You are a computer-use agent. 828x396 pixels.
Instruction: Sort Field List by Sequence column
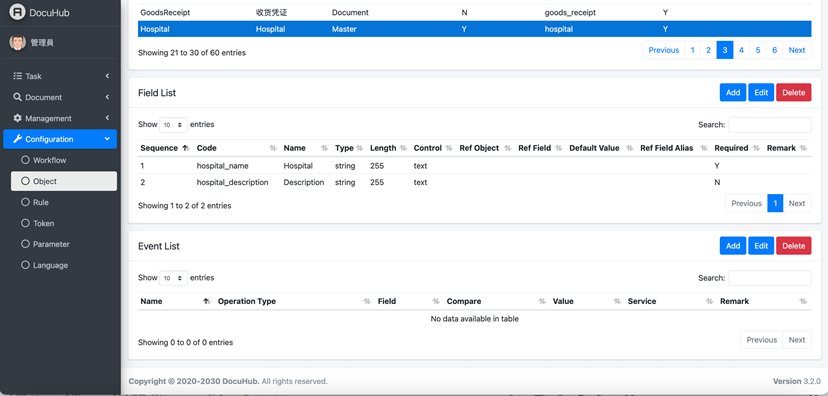166,148
